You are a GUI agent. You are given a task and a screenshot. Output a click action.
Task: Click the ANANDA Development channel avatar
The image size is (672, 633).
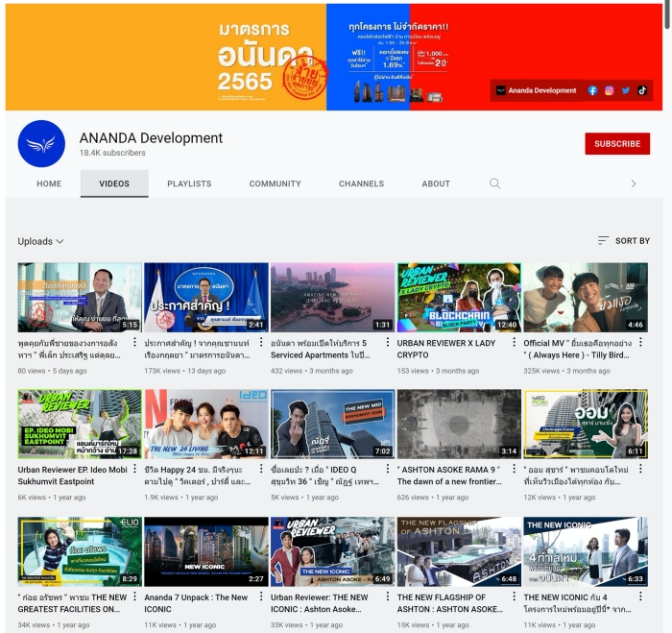41,144
